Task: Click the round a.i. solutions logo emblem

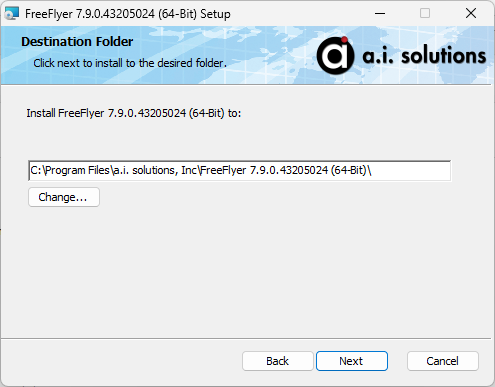Action: 335,55
